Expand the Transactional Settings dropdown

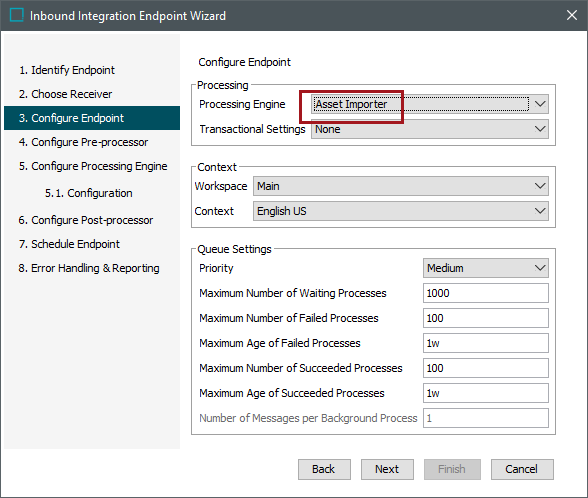tap(430, 129)
